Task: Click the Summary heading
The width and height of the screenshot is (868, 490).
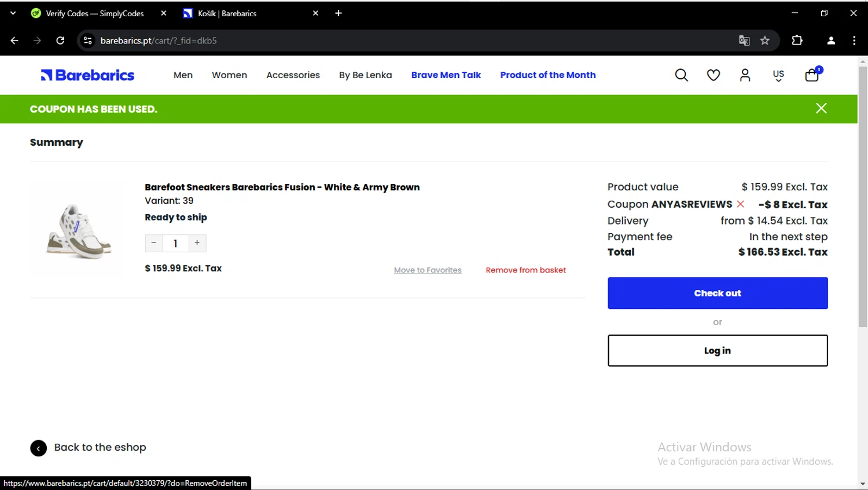Action: pos(56,142)
